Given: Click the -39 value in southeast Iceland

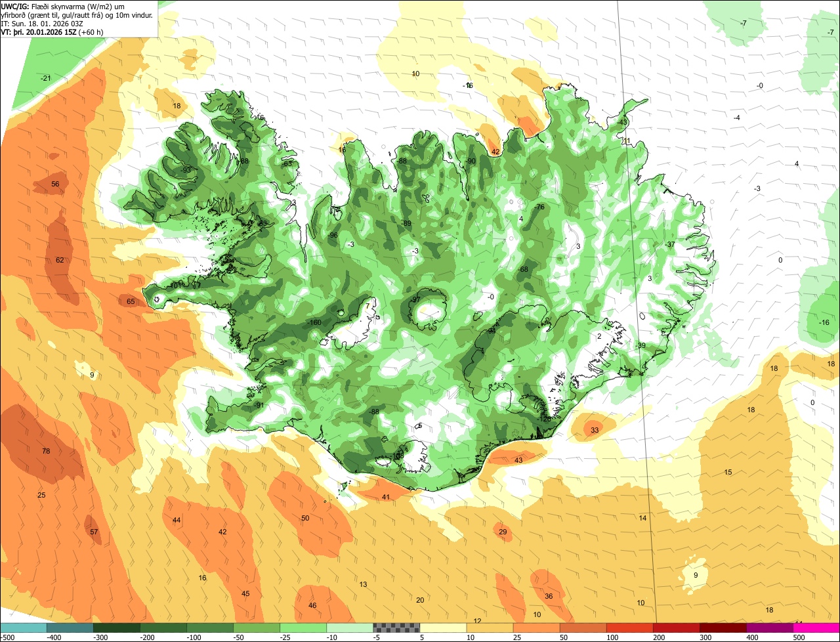Looking at the screenshot, I should click(x=640, y=345).
